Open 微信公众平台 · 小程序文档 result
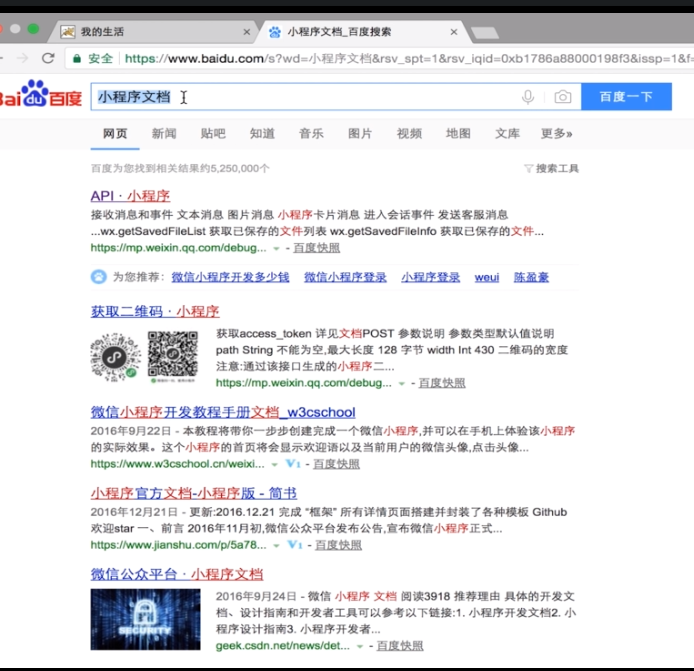This screenshot has width=694, height=671. 177,574
